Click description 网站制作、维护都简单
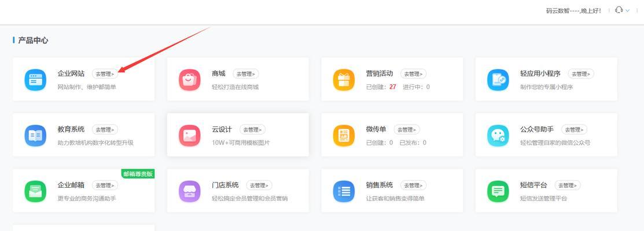 click(87, 87)
